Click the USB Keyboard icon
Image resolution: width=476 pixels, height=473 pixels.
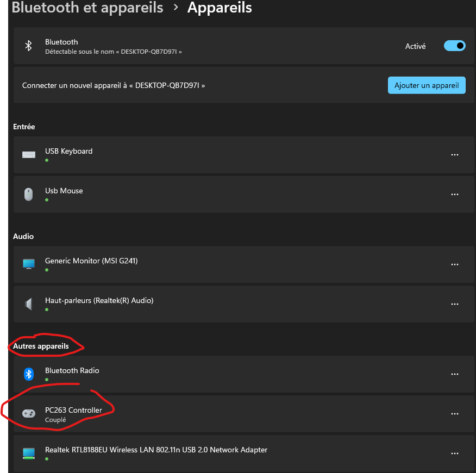(29, 155)
